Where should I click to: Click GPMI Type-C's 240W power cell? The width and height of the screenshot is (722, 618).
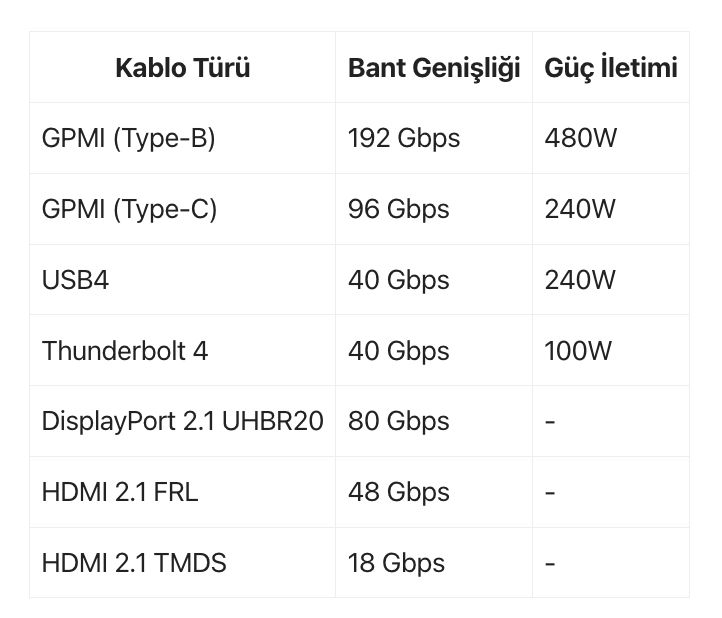click(580, 209)
